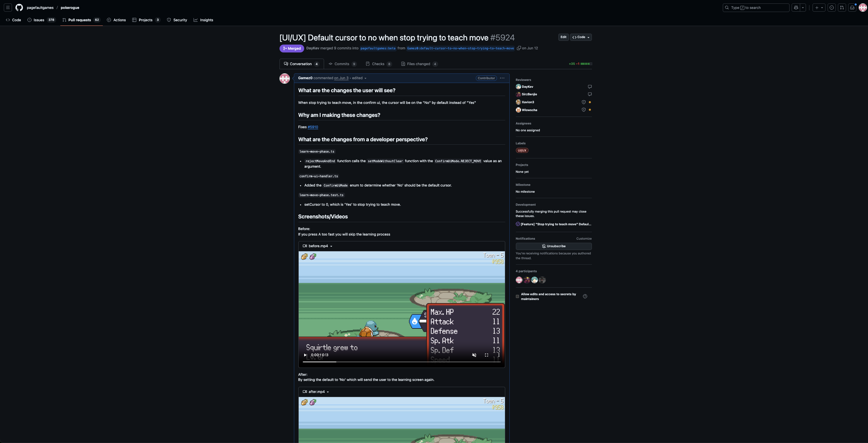Open the notifications inbox icon
Image resolution: width=868 pixels, height=443 pixels.
tap(852, 8)
